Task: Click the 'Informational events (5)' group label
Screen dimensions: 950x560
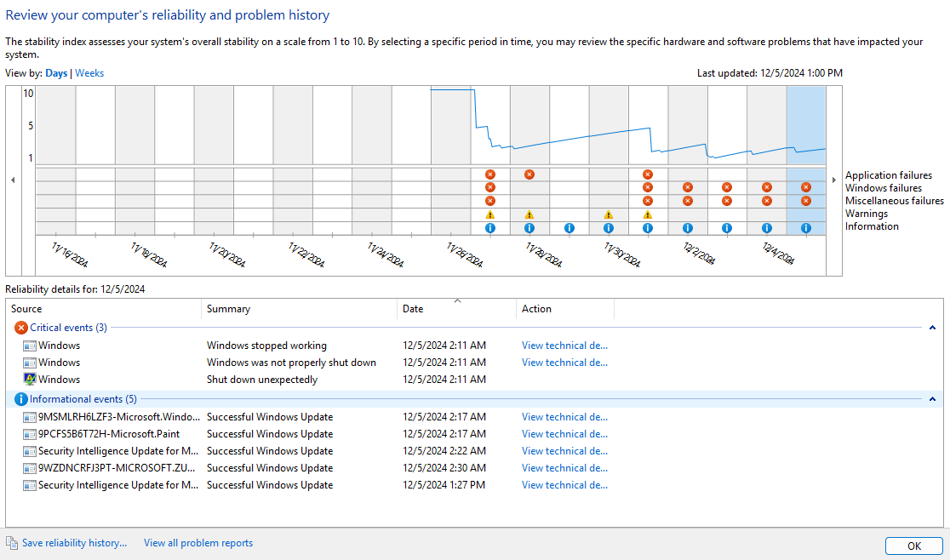Action: (x=83, y=399)
